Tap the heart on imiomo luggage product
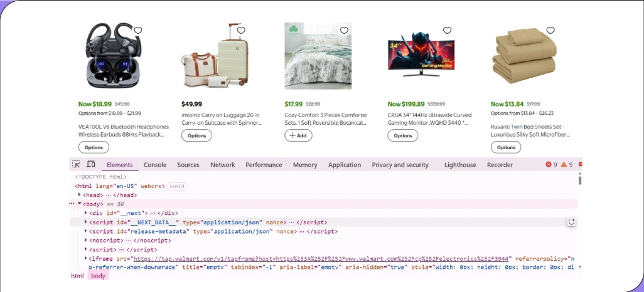 coord(241,30)
